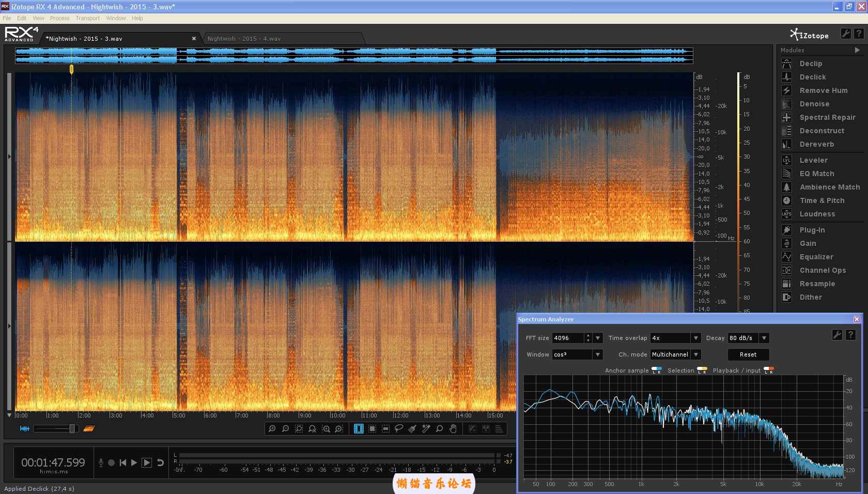Toggle loop playback
Image resolution: width=868 pixels, height=494 pixels.
click(160, 462)
